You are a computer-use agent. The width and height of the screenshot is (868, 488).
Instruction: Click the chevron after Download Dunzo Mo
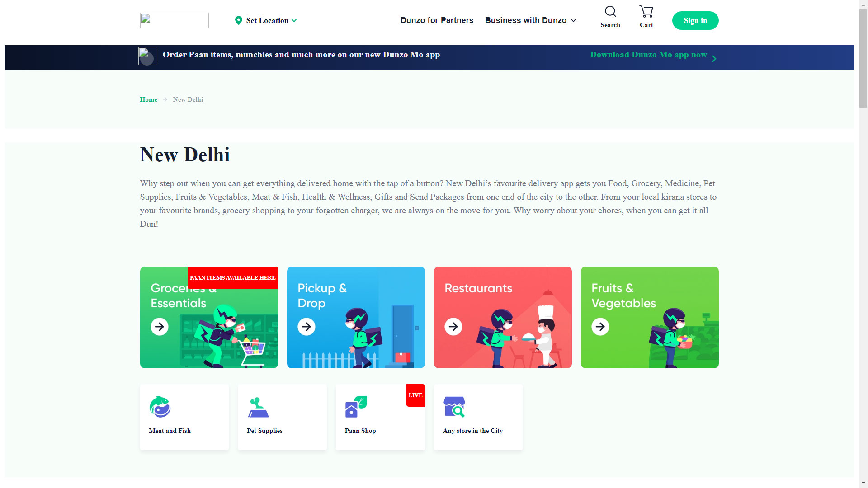(714, 59)
